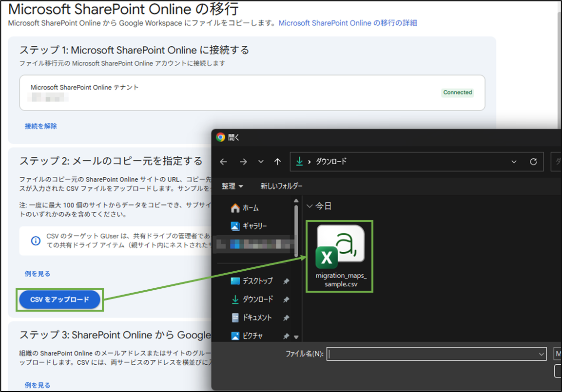Select ギャラリー in the navigation pane

pyautogui.click(x=249, y=226)
